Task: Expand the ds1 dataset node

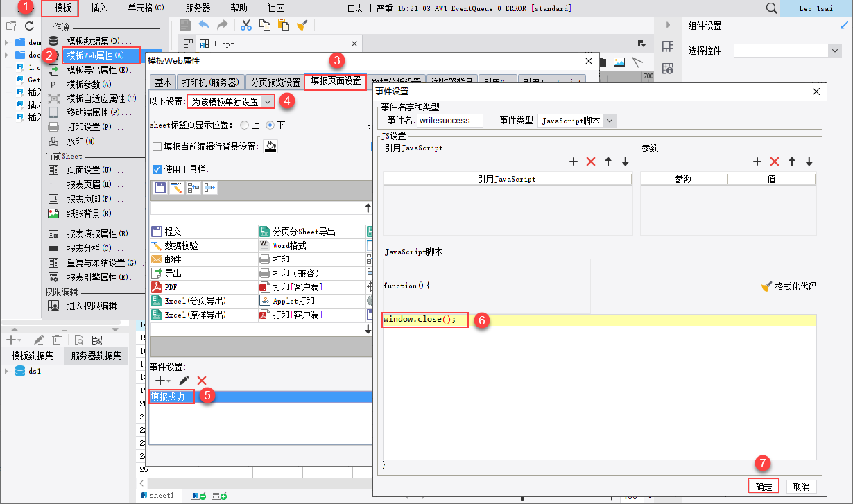Action: pos(6,371)
